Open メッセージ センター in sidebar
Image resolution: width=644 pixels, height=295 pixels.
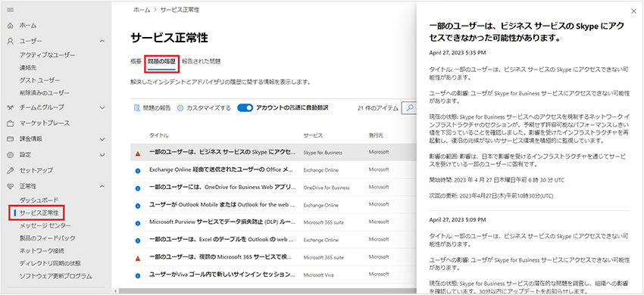point(45,225)
